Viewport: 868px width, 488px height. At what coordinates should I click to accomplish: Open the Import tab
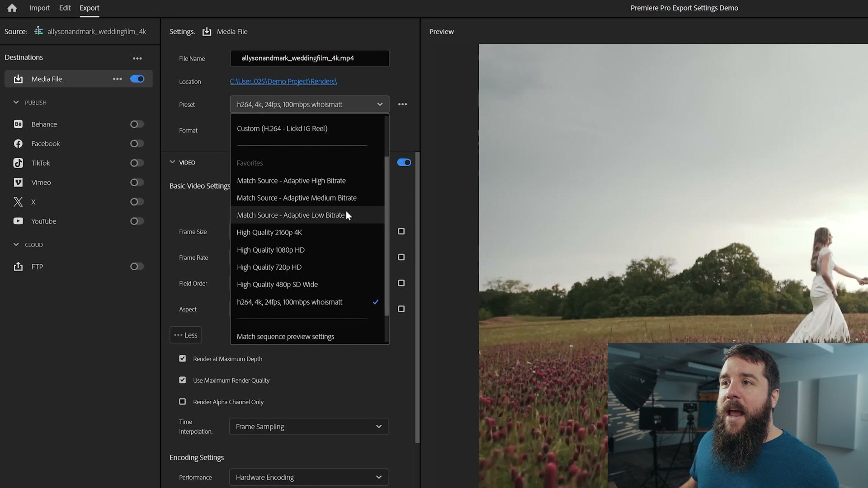pos(40,8)
